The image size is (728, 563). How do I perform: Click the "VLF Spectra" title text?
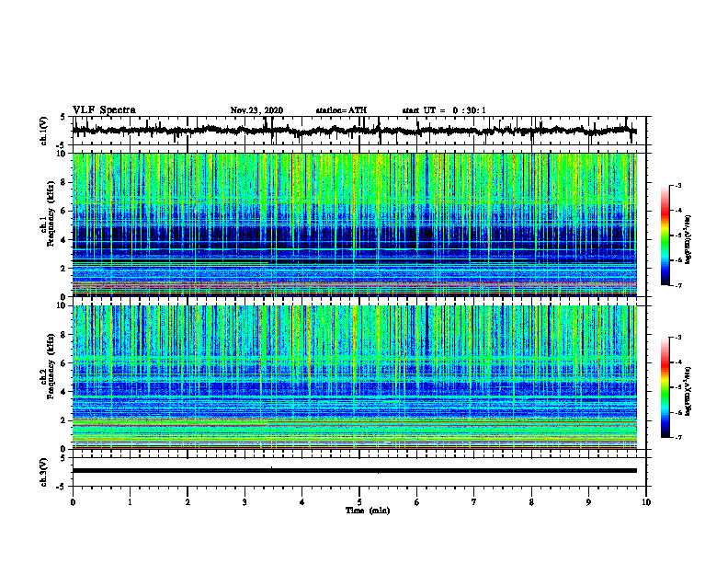click(104, 110)
